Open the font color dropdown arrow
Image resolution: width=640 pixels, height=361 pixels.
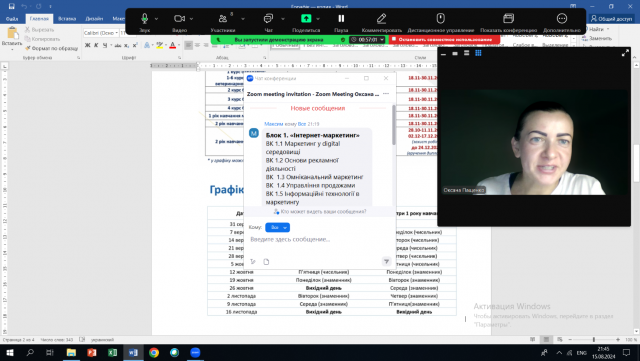point(179,45)
